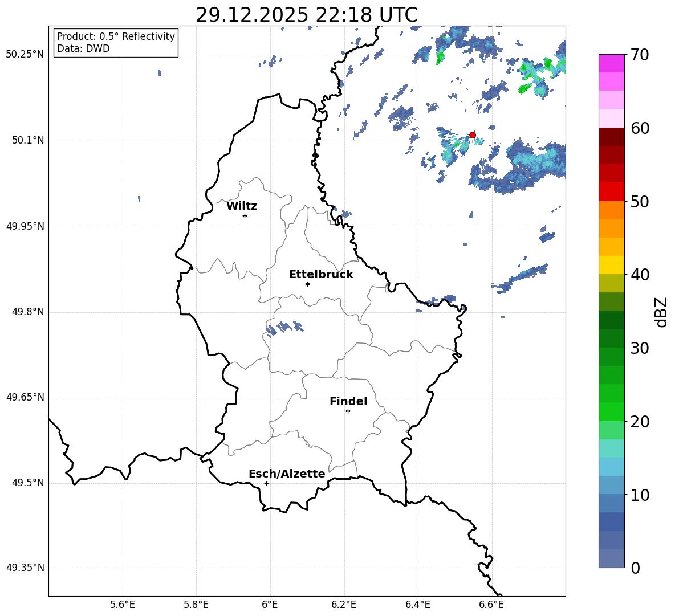Click the radar echo streaks west of Ettelbruck
This screenshot has width=675, height=616.
click(x=284, y=329)
